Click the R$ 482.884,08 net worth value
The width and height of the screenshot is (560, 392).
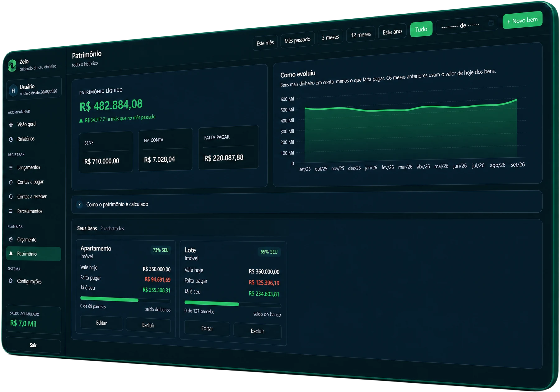(x=111, y=105)
